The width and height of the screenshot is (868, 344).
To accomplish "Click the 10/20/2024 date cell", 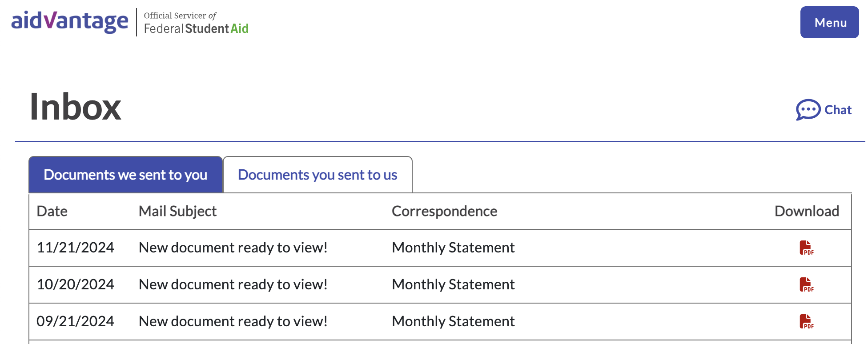I will click(75, 284).
